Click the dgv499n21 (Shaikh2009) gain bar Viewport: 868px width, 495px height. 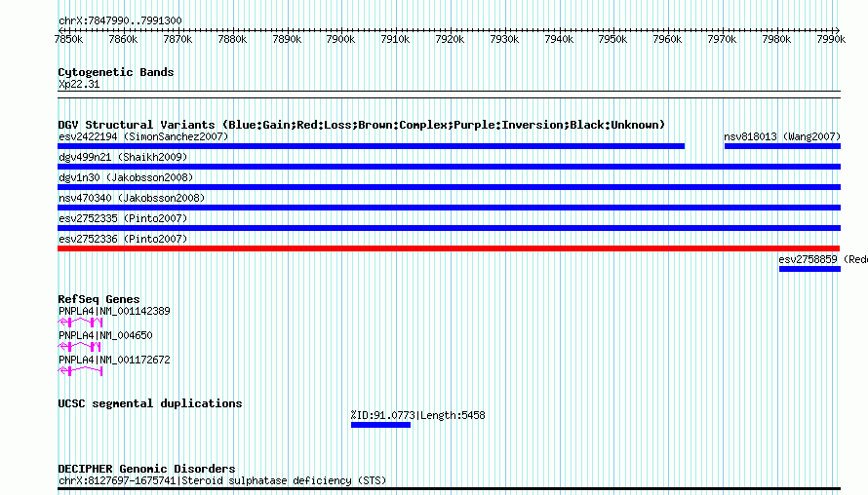pyautogui.click(x=449, y=167)
